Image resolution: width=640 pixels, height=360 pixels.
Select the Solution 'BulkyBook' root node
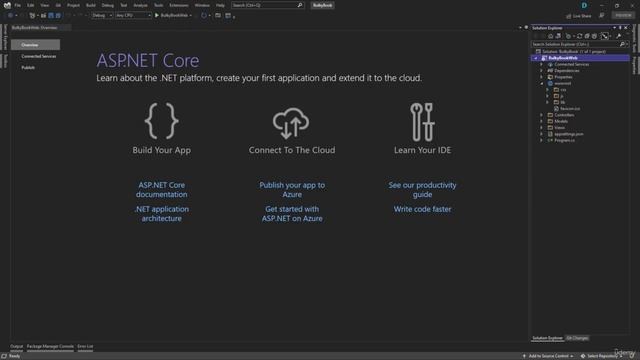(x=573, y=52)
